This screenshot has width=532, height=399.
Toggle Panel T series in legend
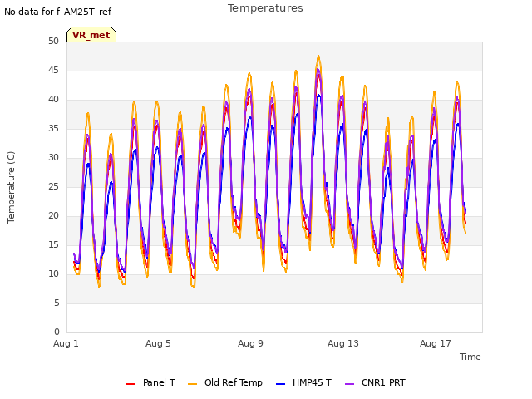[150, 382]
